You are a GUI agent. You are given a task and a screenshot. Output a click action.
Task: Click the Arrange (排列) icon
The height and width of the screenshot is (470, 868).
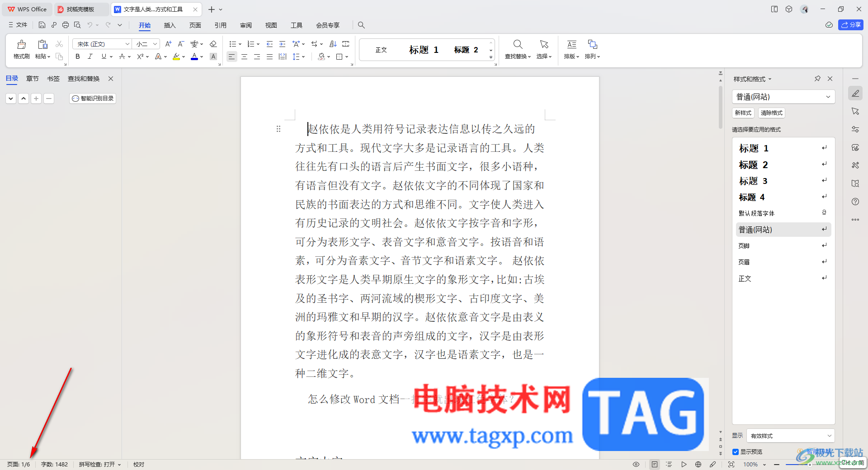(x=592, y=44)
